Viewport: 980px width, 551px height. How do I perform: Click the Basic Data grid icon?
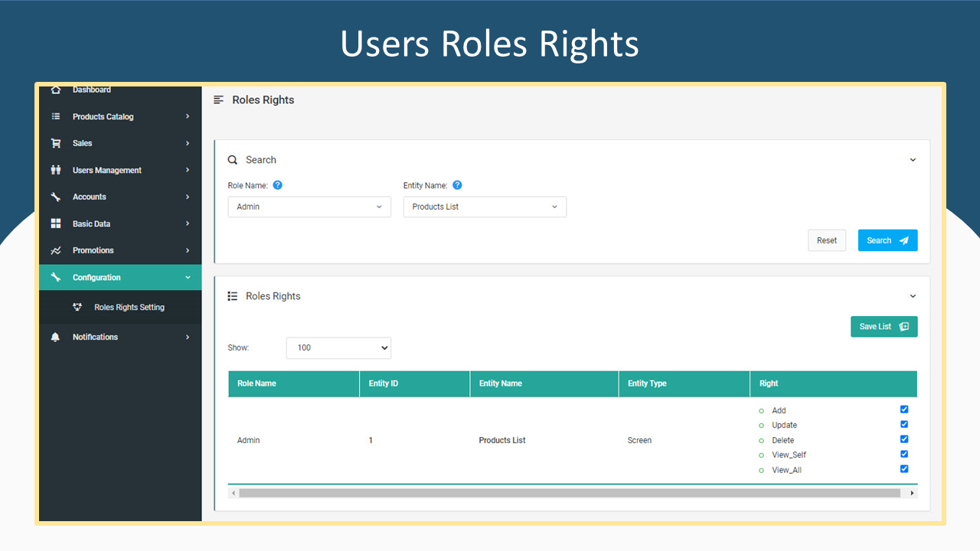pyautogui.click(x=56, y=223)
